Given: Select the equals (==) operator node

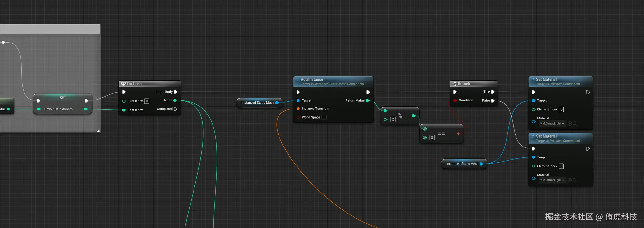Looking at the screenshot, I should tap(441, 134).
